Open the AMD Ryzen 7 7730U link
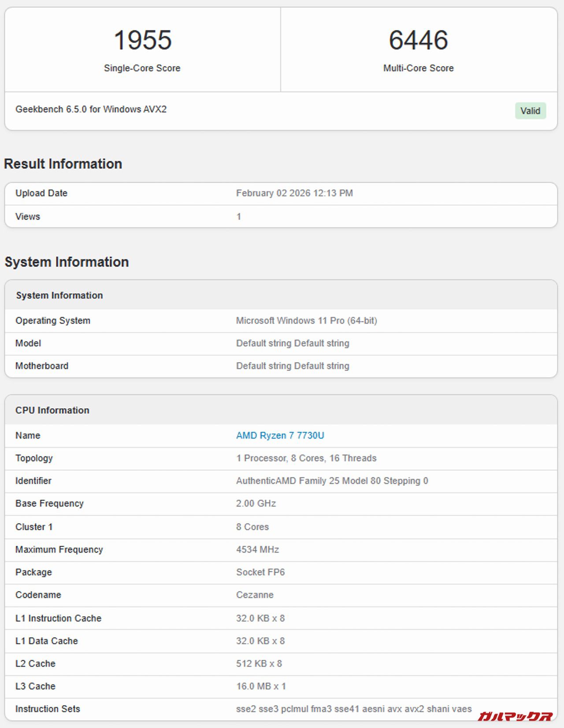 [280, 436]
